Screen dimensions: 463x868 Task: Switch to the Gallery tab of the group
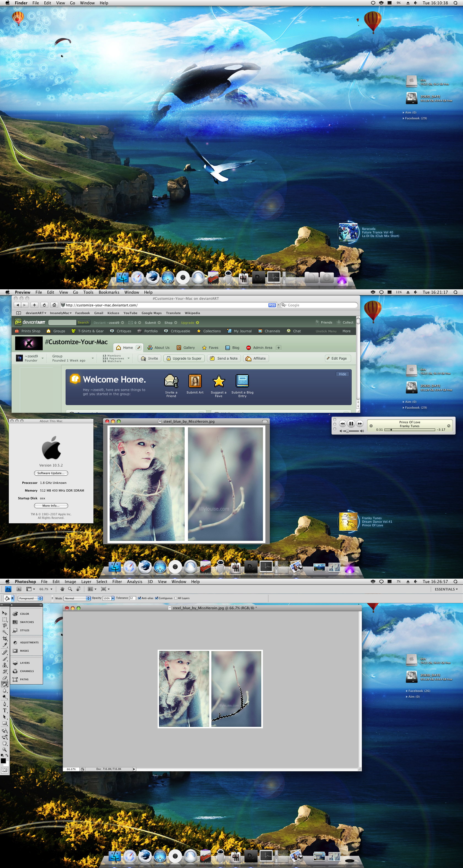coord(186,347)
